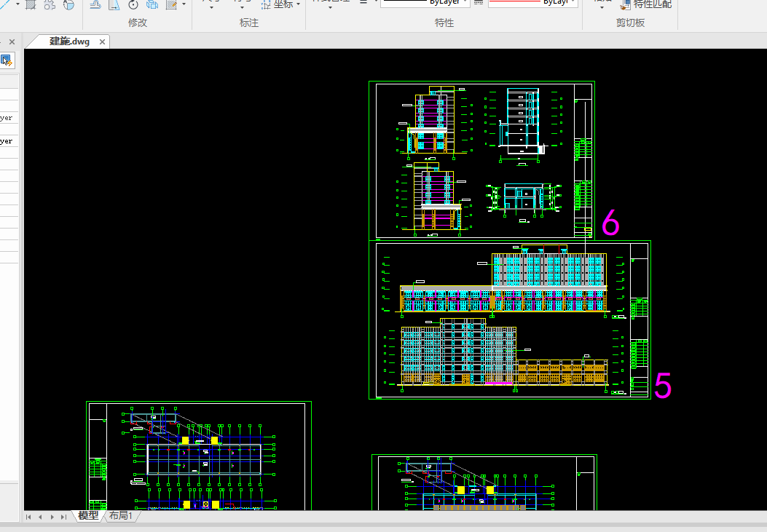Viewport: 767px width, 532px height.
Task: Click drawing sheet 6 elevation thumbnail
Action: 481,161
